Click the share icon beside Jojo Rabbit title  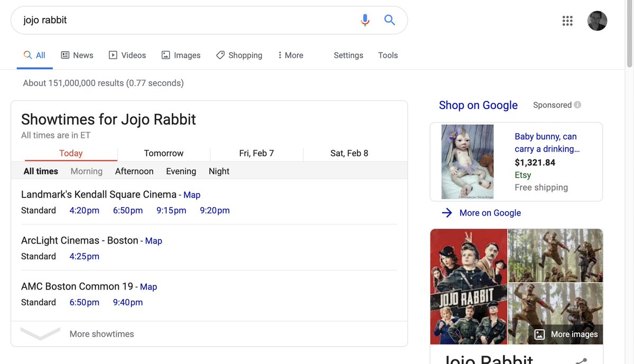[581, 361]
